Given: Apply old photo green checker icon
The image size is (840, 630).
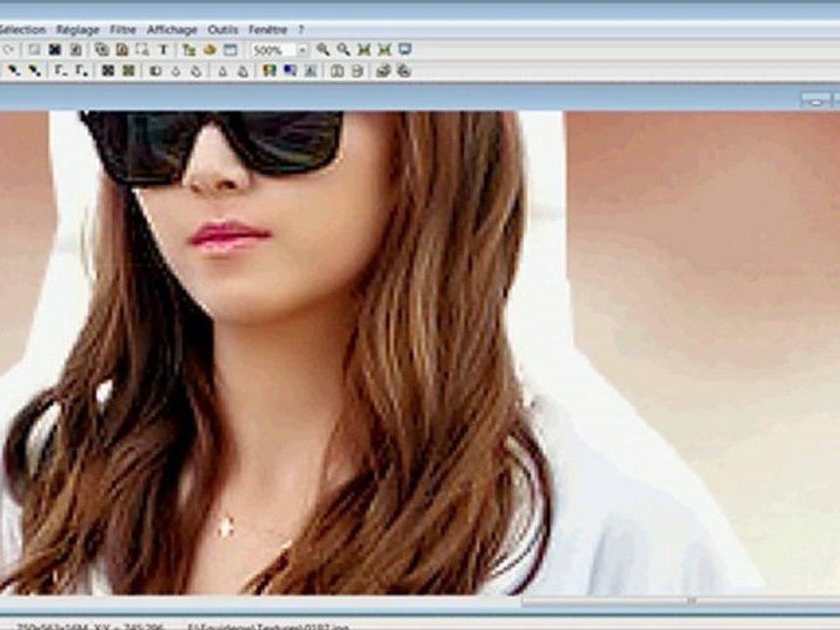Looking at the screenshot, I should pyautogui.click(x=129, y=71).
